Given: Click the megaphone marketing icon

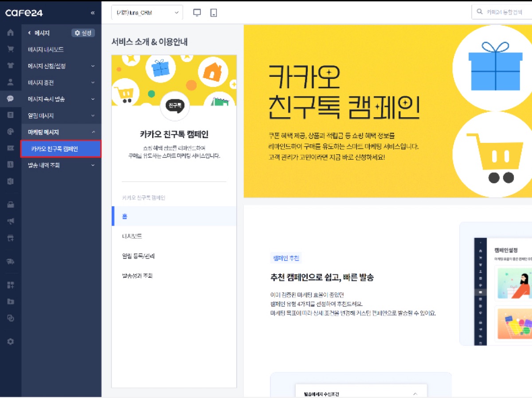Looking at the screenshot, I should (x=10, y=221).
